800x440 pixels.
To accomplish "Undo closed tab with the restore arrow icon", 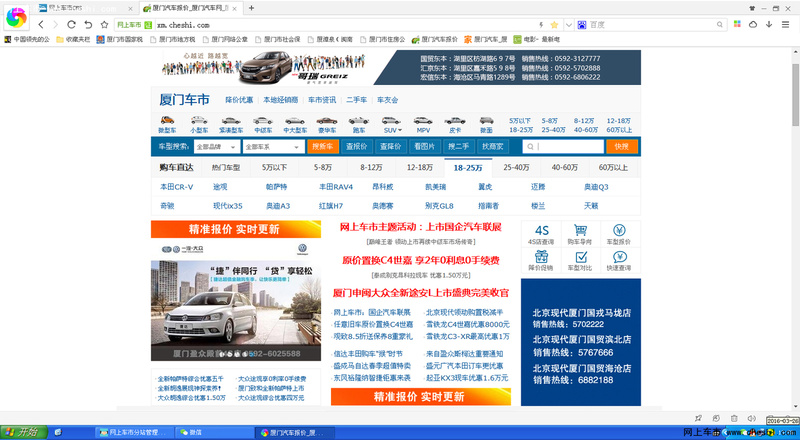I will (x=88, y=25).
